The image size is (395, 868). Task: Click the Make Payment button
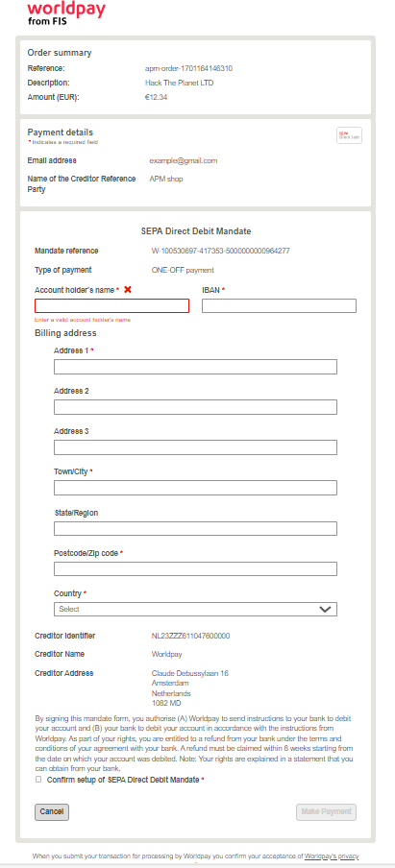327,812
